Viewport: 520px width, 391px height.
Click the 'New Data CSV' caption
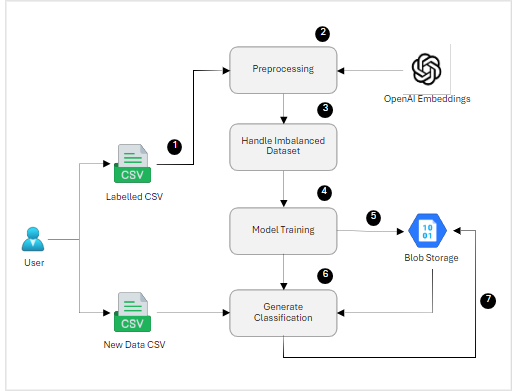[134, 345]
